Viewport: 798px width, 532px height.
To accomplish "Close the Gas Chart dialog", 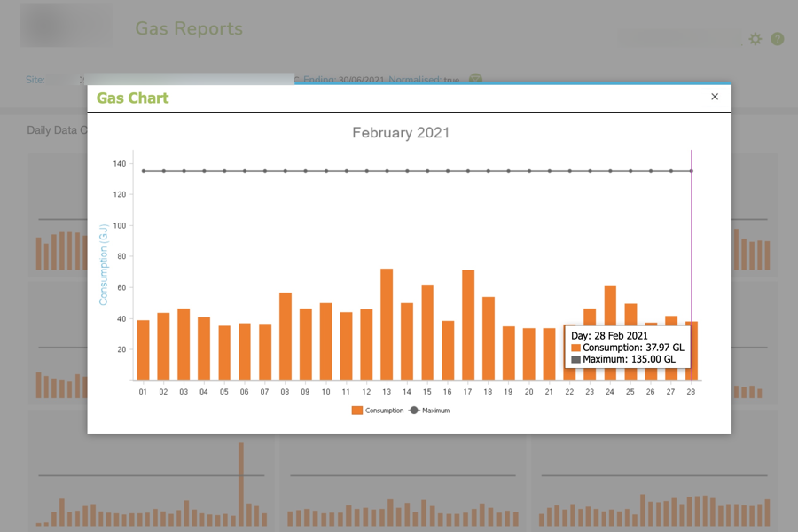I will click(715, 98).
